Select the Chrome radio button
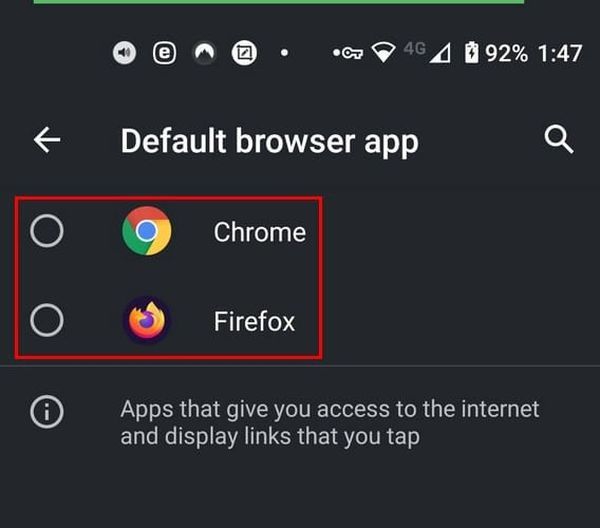 tap(47, 232)
